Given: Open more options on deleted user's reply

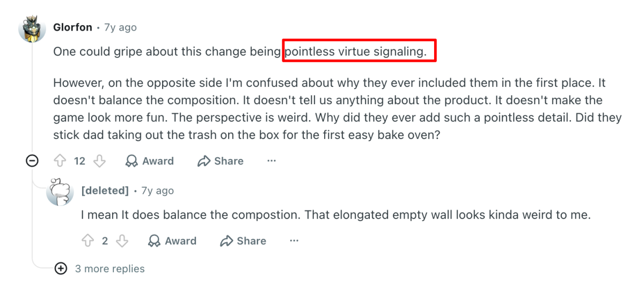Looking at the screenshot, I should (294, 241).
